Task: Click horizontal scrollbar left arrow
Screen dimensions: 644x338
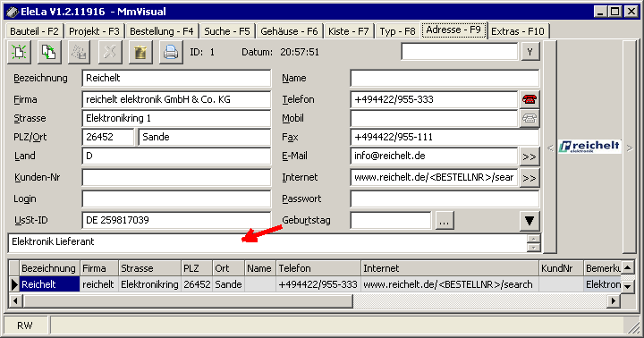Action: 15,301
